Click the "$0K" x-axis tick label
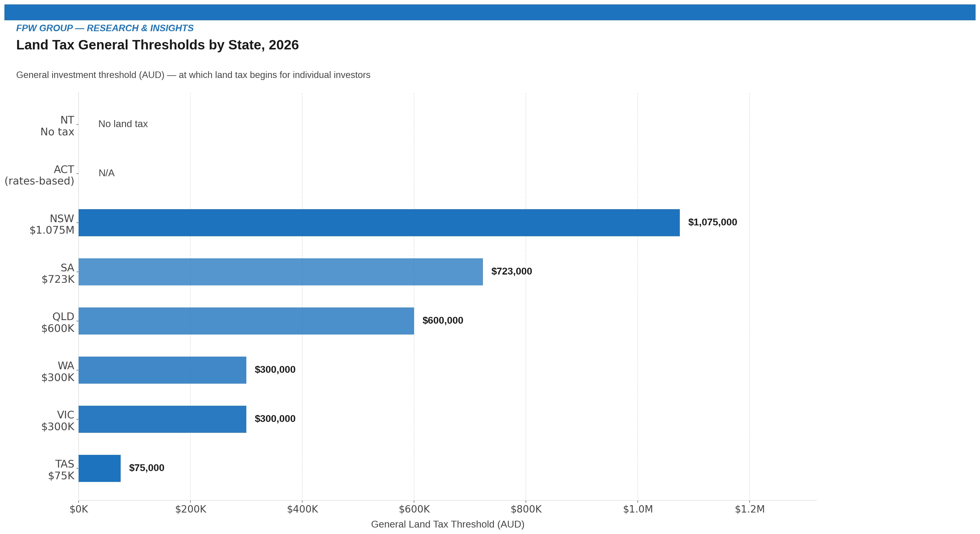980x534 pixels. 79,509
